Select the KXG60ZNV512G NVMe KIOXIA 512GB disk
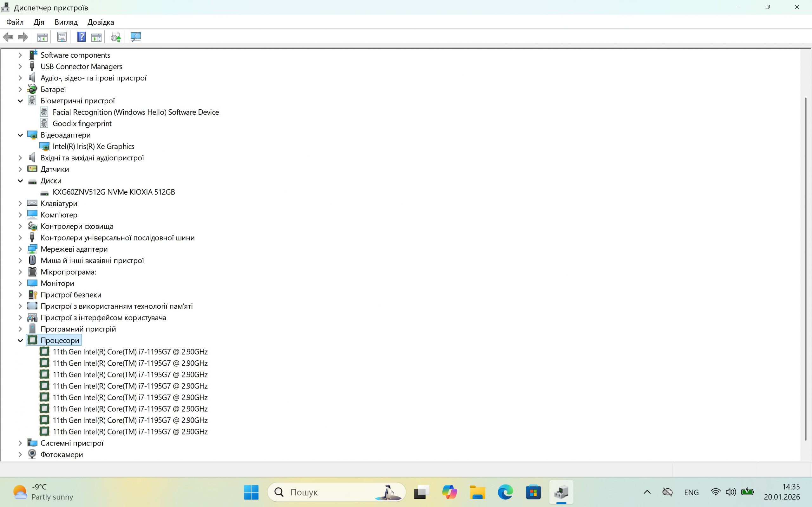 [114, 192]
